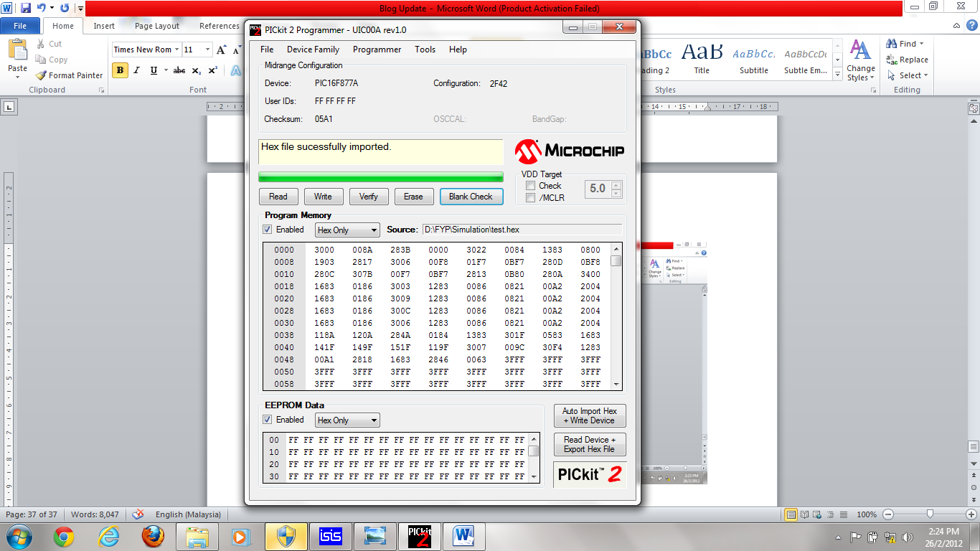Switch to the Page Layout tab in Word
This screenshot has width=980, height=551.
[x=157, y=26]
